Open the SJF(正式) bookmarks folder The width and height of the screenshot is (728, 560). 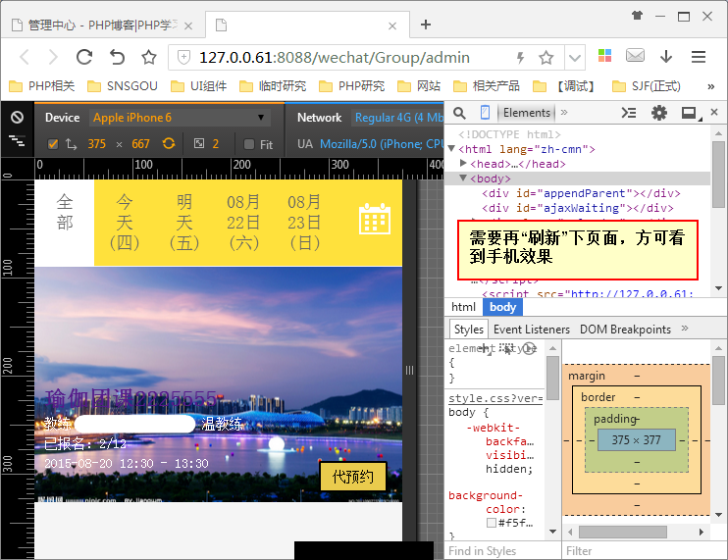647,86
